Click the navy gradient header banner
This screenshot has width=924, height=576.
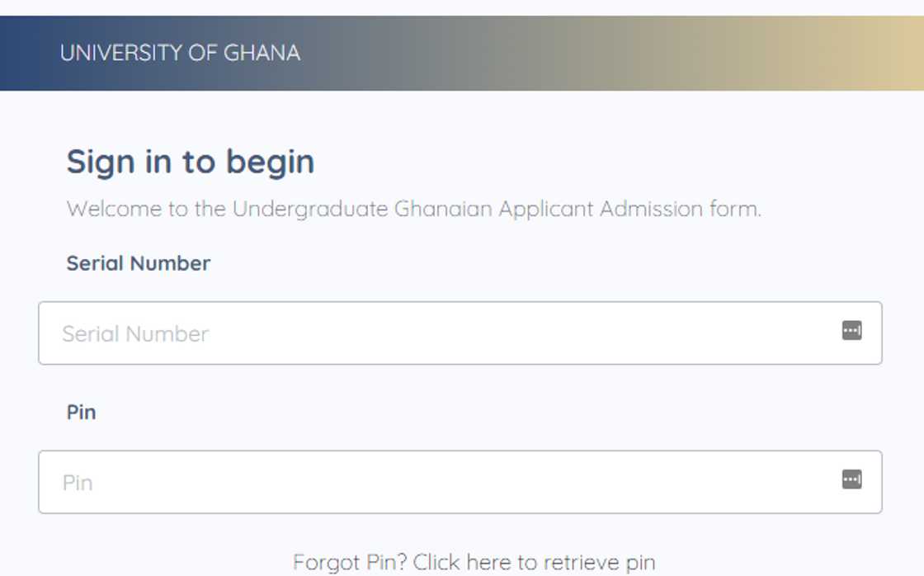pos(577,52)
